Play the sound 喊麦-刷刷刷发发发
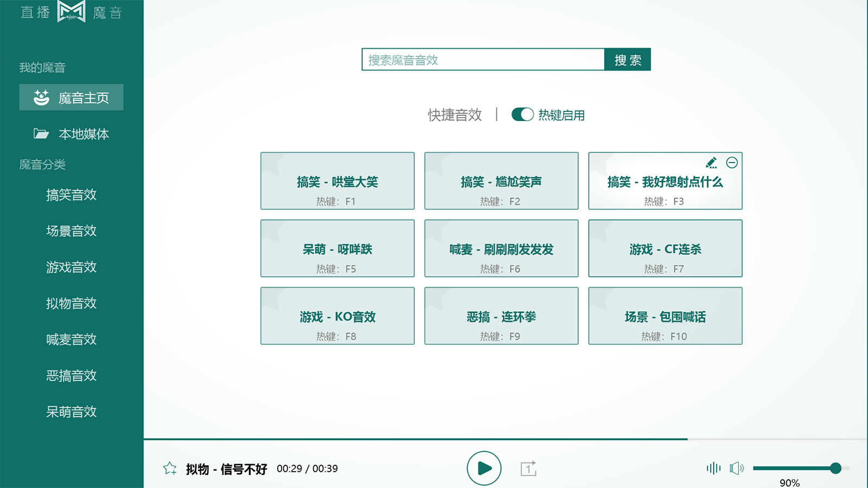This screenshot has width=868, height=488. (x=501, y=248)
